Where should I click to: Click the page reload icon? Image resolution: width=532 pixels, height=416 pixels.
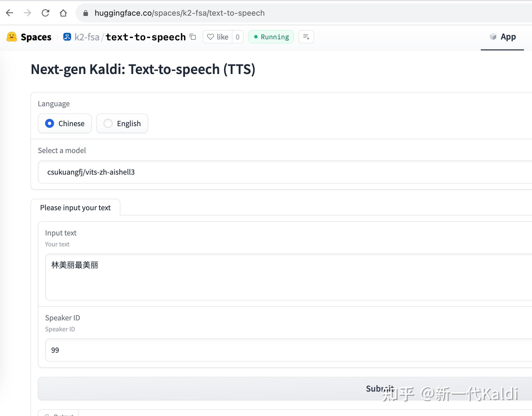coord(46,13)
